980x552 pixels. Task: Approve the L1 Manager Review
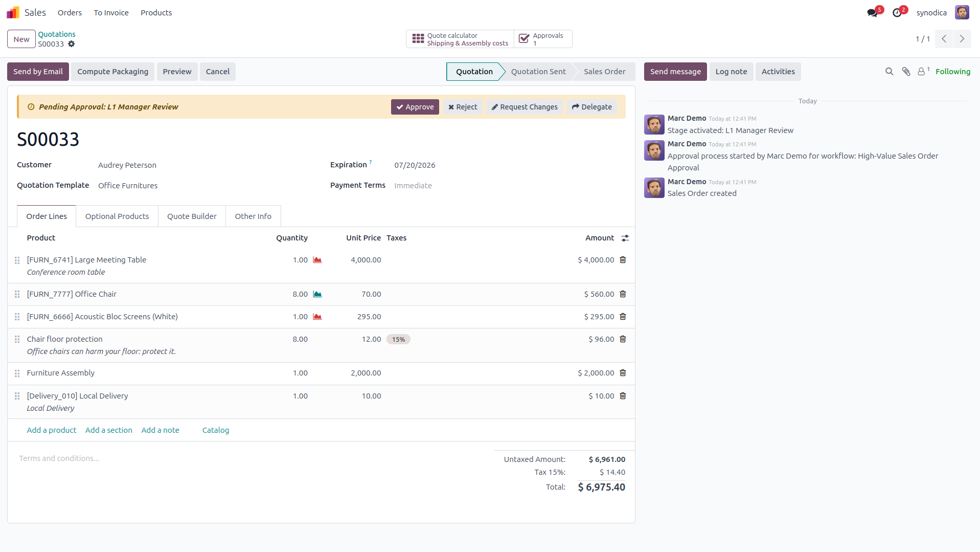click(x=415, y=107)
